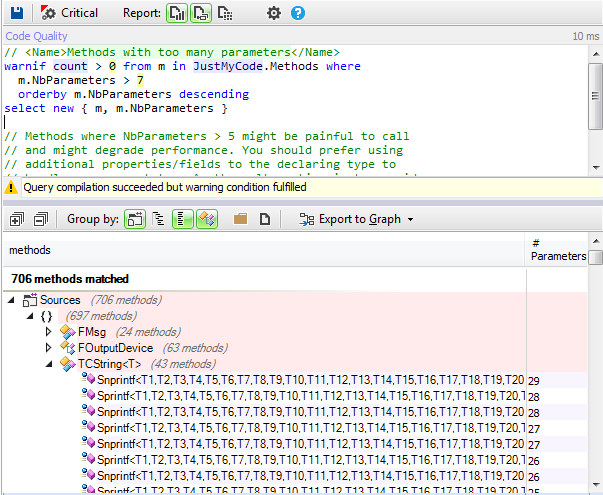This screenshot has width=603, height=495.
Task: Open the Export to Graph dropdown arrow
Action: 410,219
